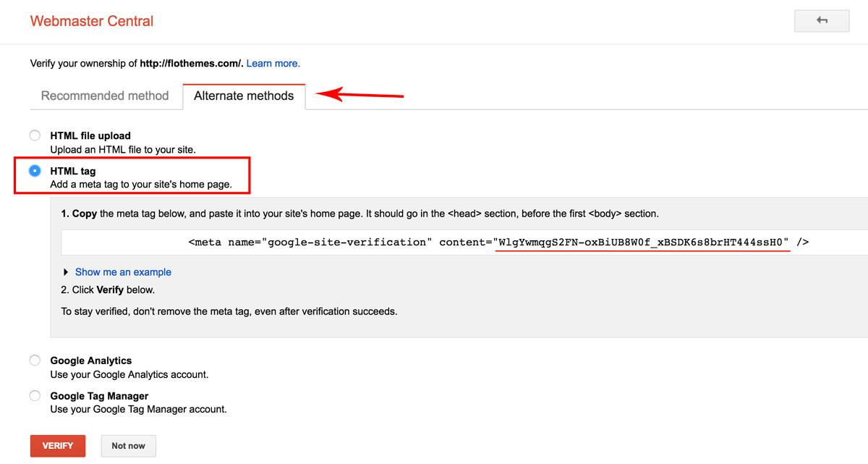Switch to the Alternate methods tab
The height and width of the screenshot is (464, 868).
[244, 96]
